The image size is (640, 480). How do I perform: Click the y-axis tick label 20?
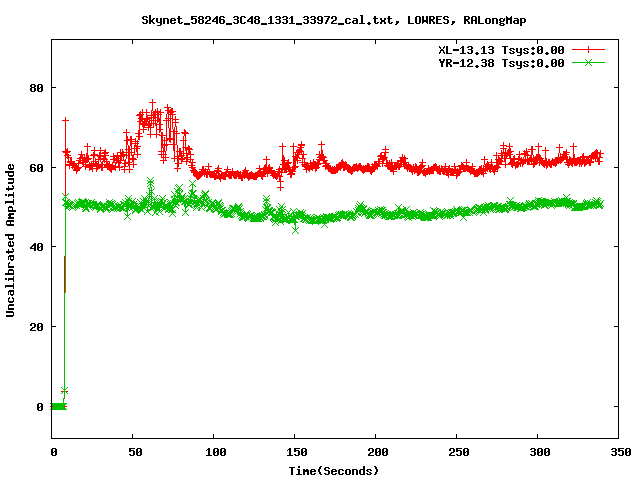[36, 327]
